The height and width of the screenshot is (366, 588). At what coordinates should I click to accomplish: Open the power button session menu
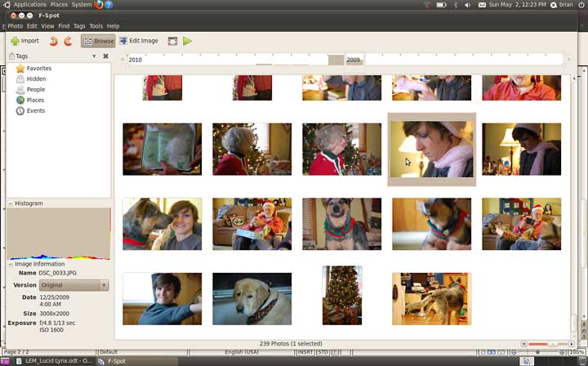point(581,5)
